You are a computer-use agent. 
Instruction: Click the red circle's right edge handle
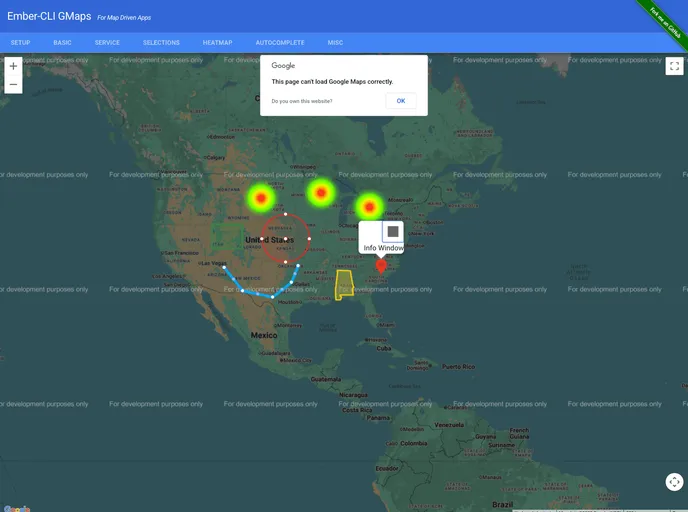(x=309, y=239)
